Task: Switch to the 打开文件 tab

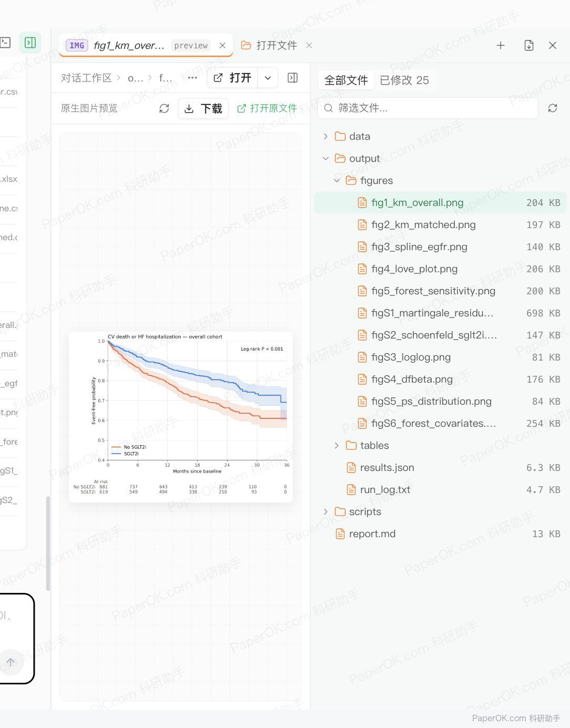Action: point(270,45)
